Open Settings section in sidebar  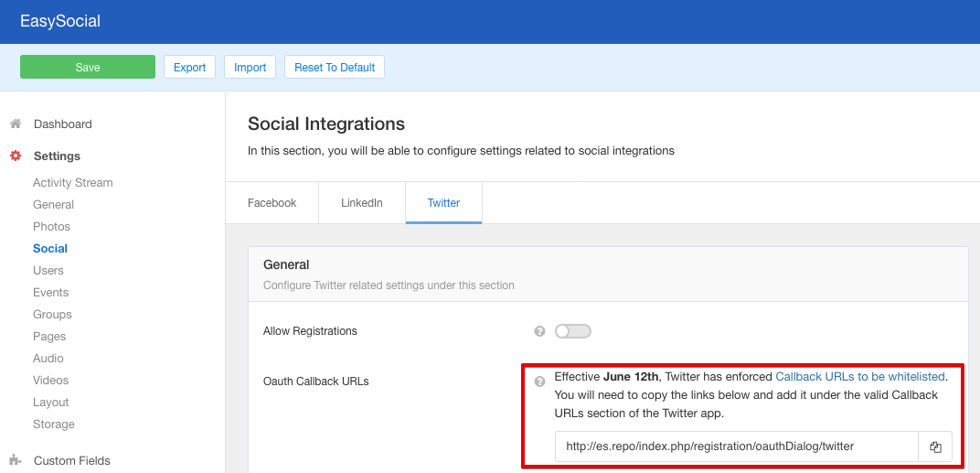click(x=57, y=156)
